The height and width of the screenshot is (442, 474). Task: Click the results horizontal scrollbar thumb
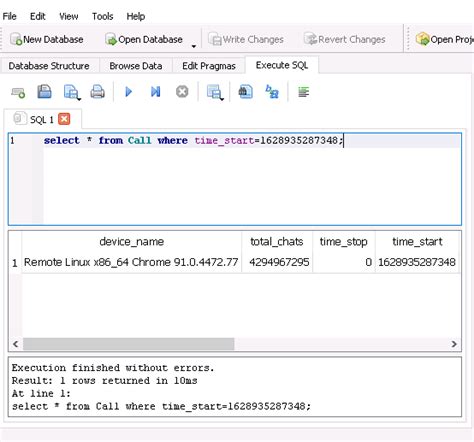tap(128, 344)
